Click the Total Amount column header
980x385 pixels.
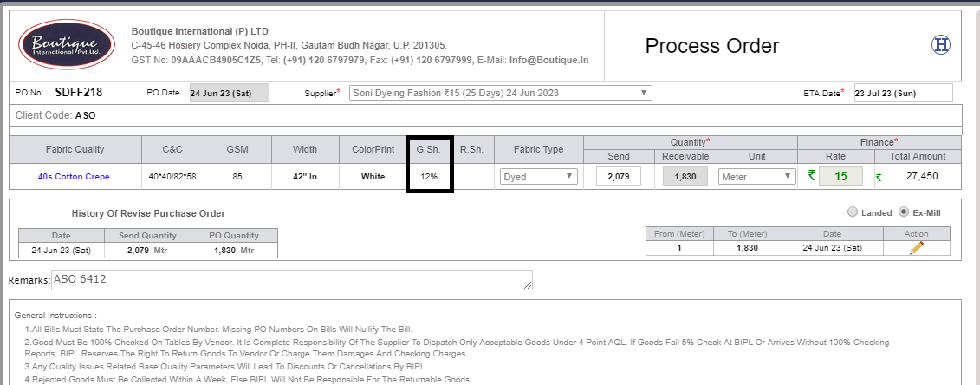tap(918, 156)
